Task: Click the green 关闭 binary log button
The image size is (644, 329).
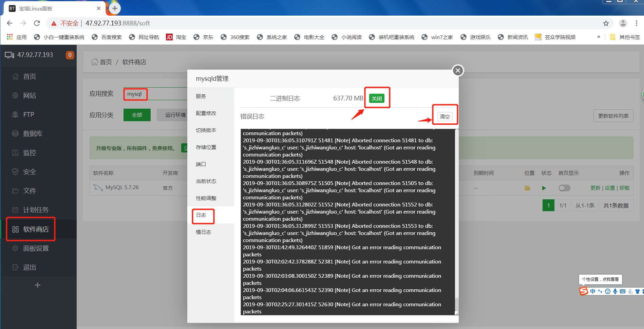Action: pyautogui.click(x=376, y=98)
